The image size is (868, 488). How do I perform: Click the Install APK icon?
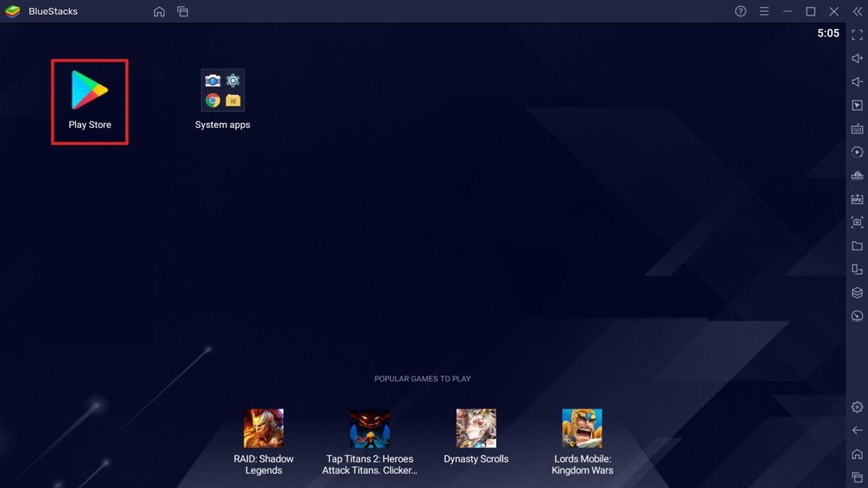[857, 199]
